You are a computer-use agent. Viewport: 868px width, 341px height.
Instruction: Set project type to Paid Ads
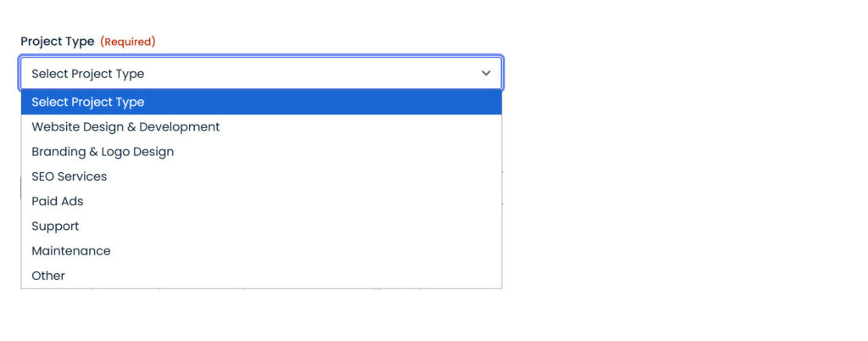click(261, 202)
